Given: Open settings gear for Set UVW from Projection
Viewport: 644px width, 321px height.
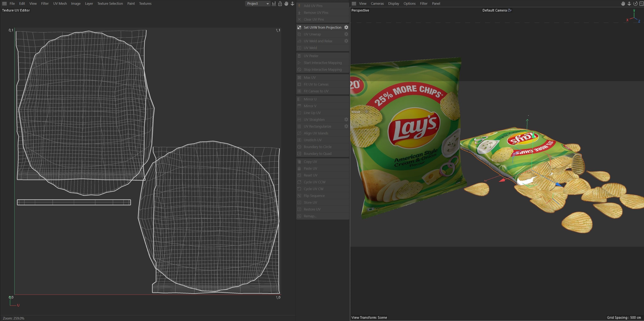Looking at the screenshot, I should point(346,27).
